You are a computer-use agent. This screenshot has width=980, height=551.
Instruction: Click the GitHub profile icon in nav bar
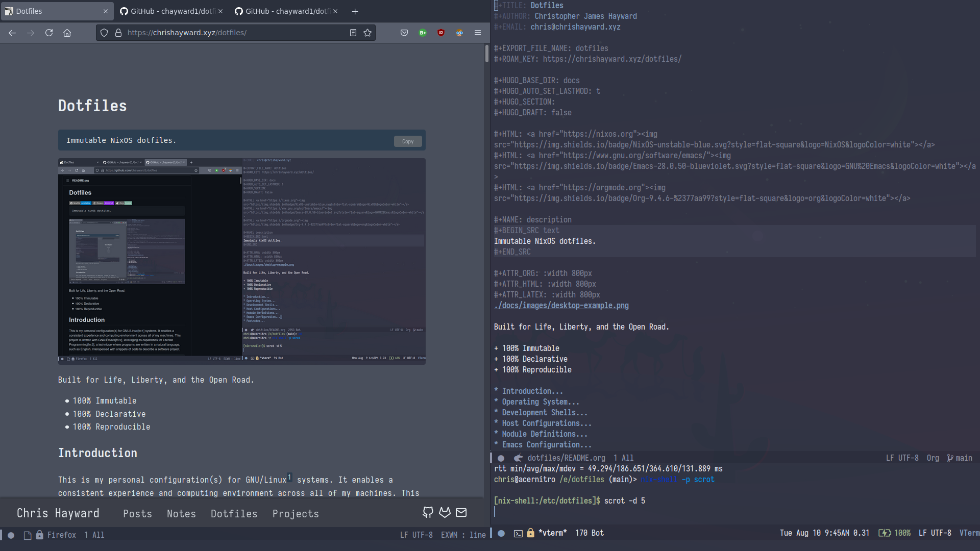[428, 513]
